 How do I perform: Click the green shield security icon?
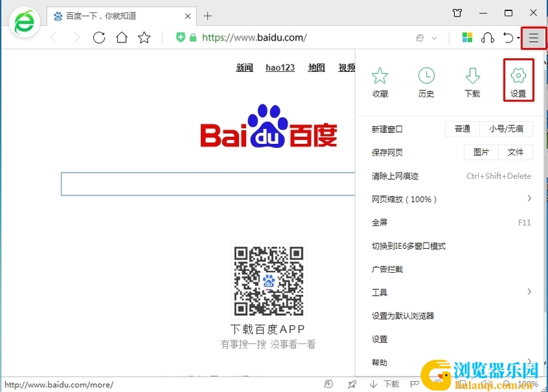[x=180, y=37]
